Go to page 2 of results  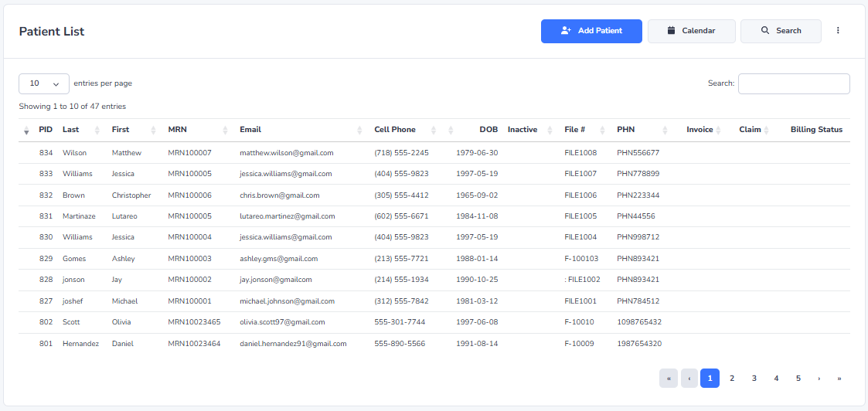tap(732, 378)
